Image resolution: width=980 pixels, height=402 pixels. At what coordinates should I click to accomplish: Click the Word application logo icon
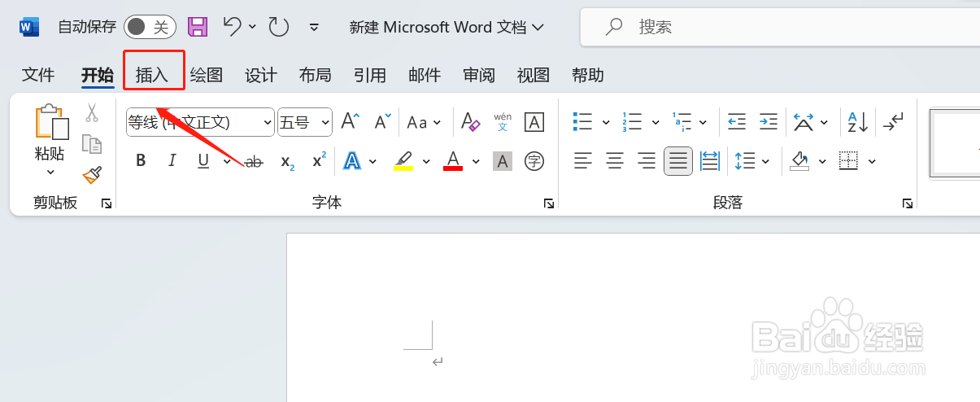coord(29,27)
